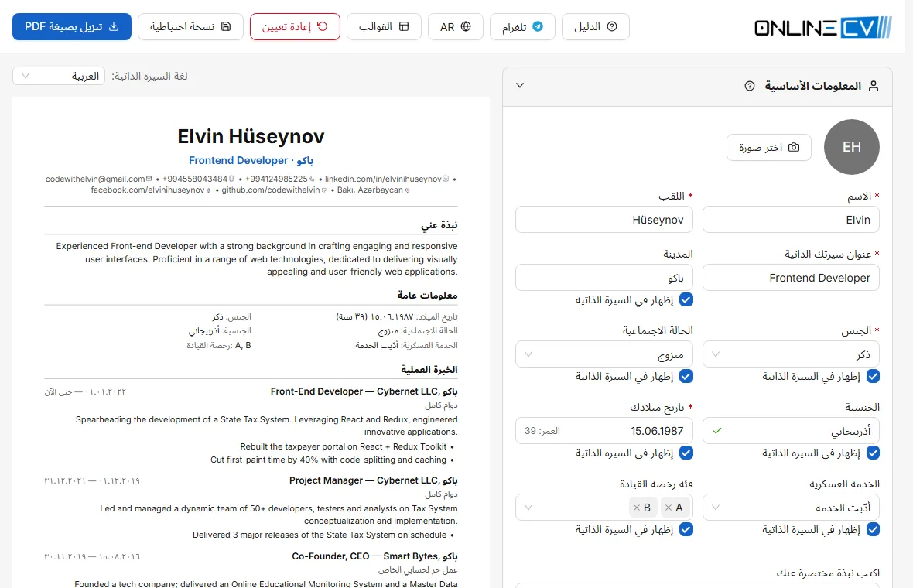Open the marital status dropdown showing متزوج
Viewport: 913px width, 588px height.
(x=604, y=354)
